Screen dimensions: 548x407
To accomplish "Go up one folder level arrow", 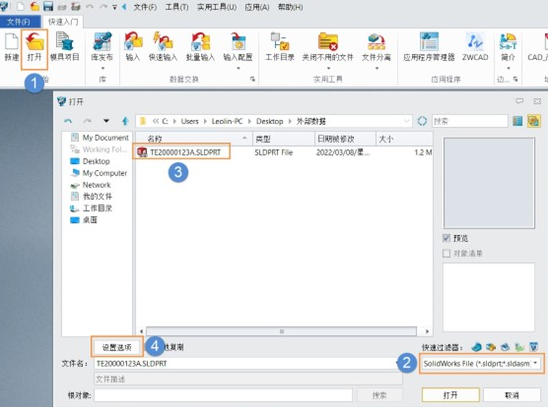I will point(125,121).
